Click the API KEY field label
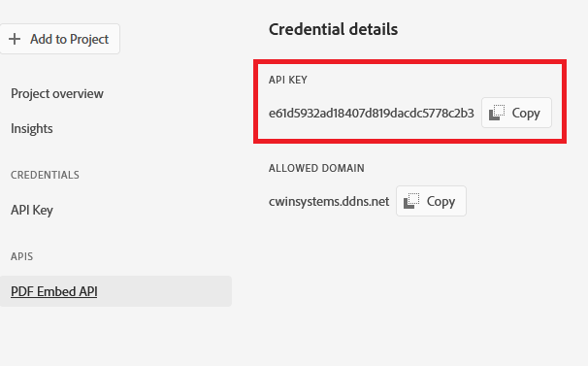Image resolution: width=588 pixels, height=366 pixels. tap(288, 80)
